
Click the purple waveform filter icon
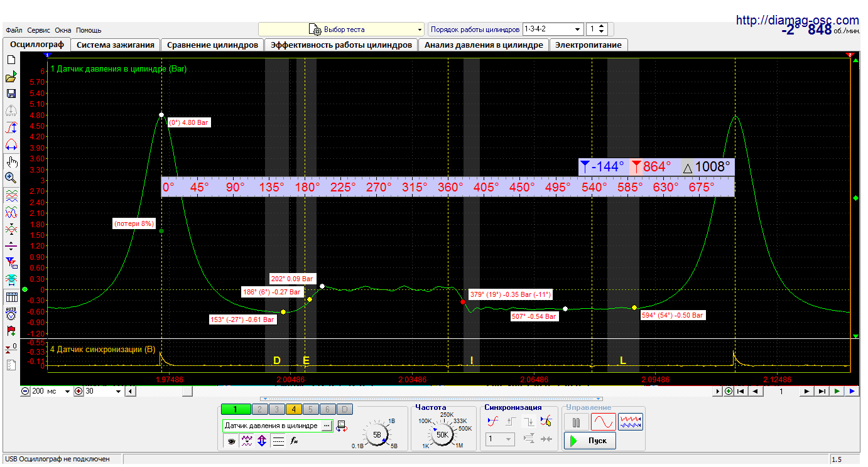[x=247, y=441]
